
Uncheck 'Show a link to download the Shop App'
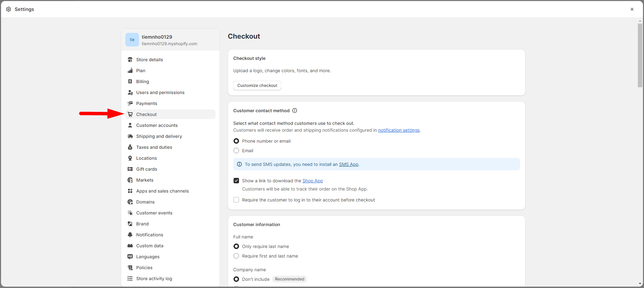(x=236, y=181)
